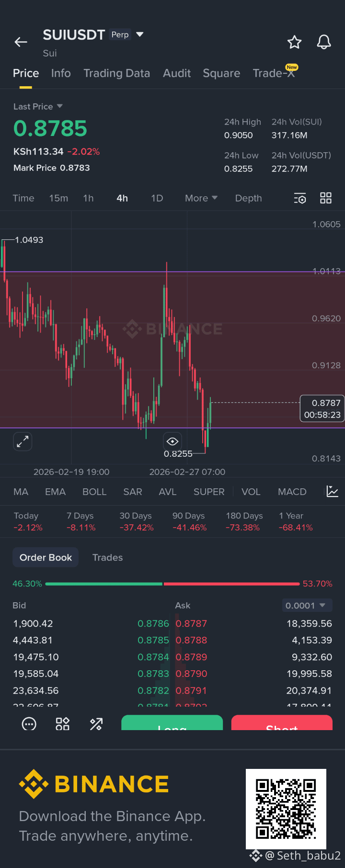Open price alert bell icon
Viewport: 345px width, 868px height.
coord(324,42)
